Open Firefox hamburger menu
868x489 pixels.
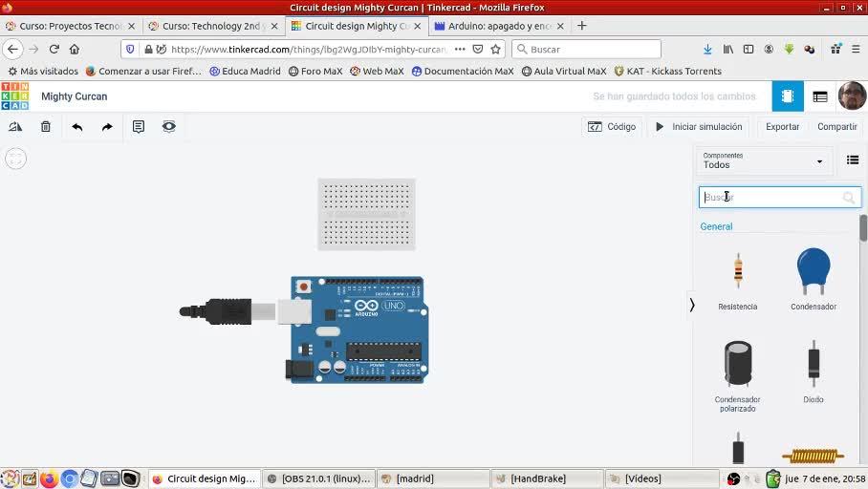click(856, 50)
